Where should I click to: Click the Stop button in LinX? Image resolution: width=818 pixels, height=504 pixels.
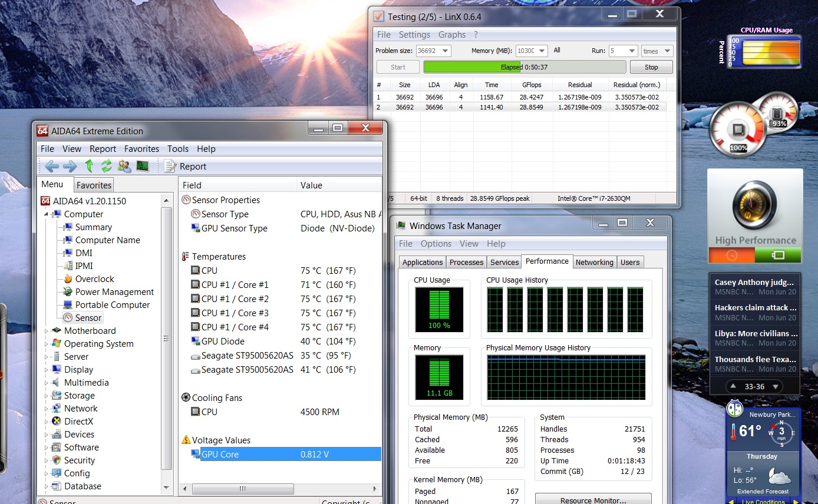651,67
